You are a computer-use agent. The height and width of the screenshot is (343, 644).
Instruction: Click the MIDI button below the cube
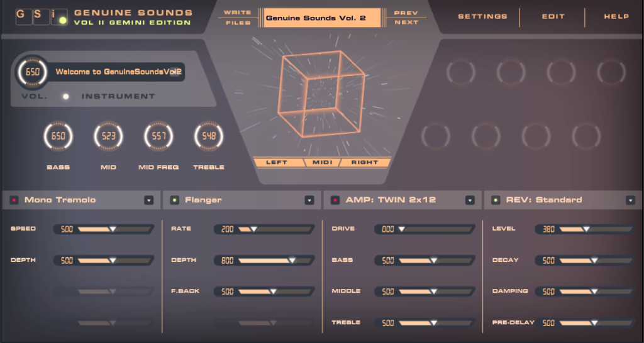pyautogui.click(x=322, y=163)
